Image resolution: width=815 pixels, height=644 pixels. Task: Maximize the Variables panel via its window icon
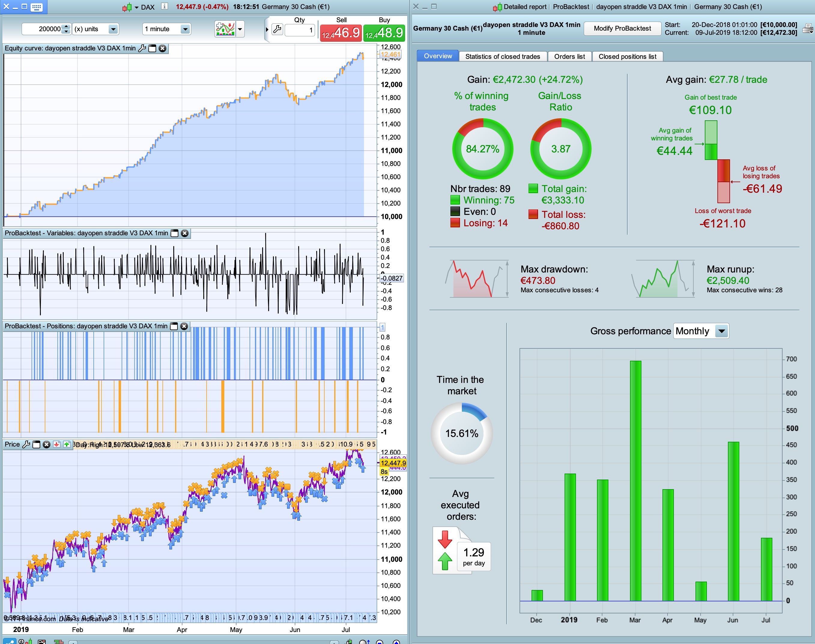(174, 233)
